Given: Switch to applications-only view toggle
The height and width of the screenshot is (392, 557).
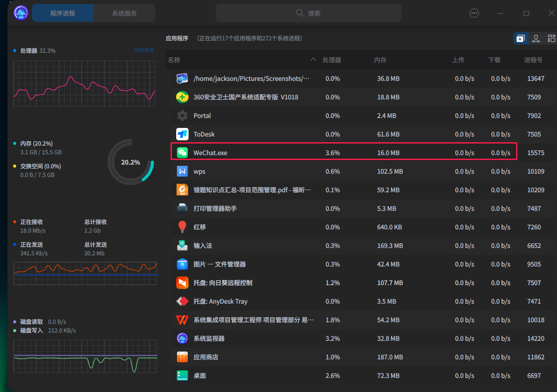Looking at the screenshot, I should pos(520,38).
